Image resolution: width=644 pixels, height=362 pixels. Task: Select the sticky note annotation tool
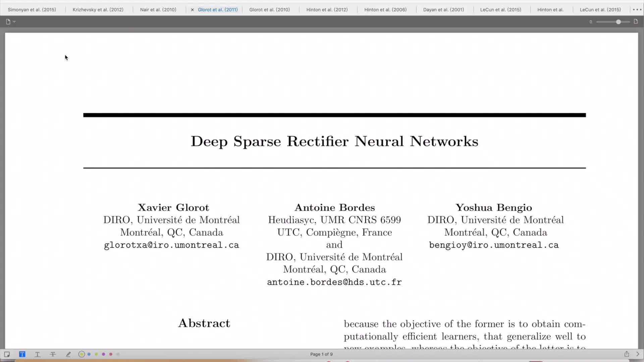point(7,354)
